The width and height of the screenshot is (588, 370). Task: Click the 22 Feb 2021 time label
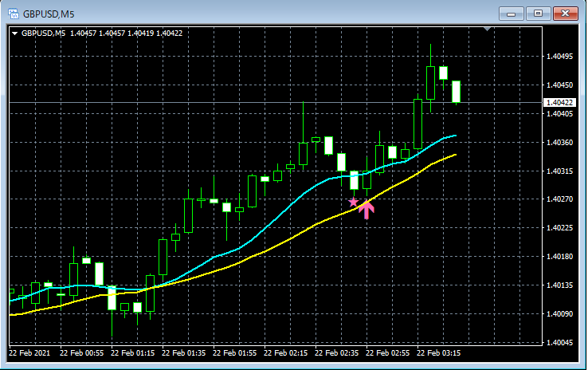click(x=29, y=353)
